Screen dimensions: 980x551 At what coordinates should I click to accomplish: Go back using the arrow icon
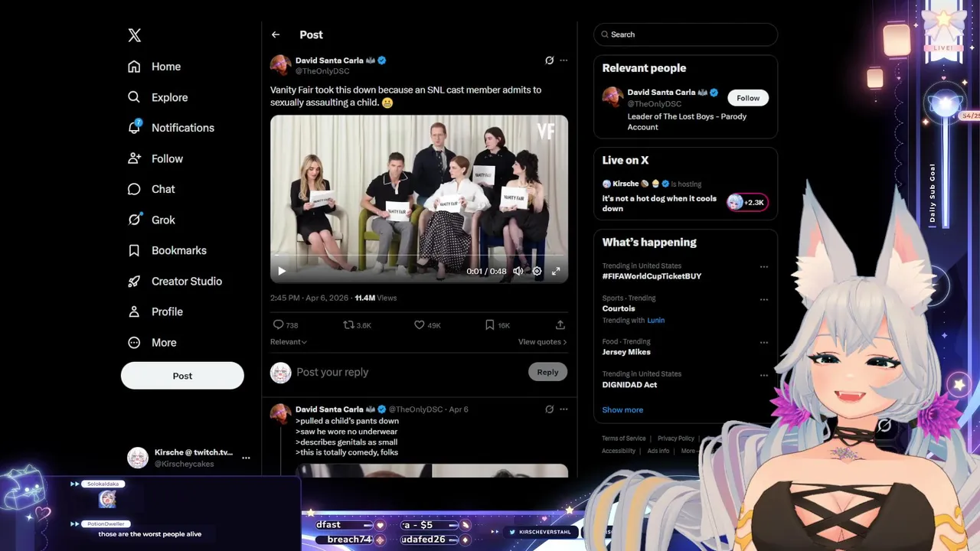click(276, 34)
